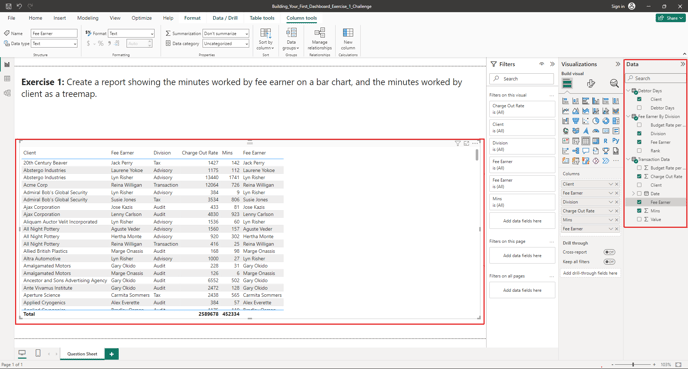This screenshot has height=369, width=688.
Task: Open More options on the table visual
Action: click(475, 143)
